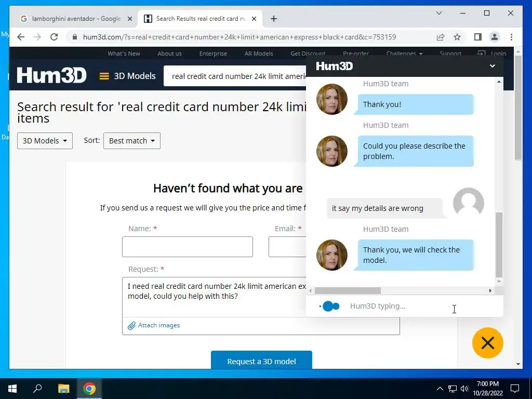This screenshot has width=532, height=399.
Task: Click the 'Thank you!' chat bubble
Action: coord(414,104)
